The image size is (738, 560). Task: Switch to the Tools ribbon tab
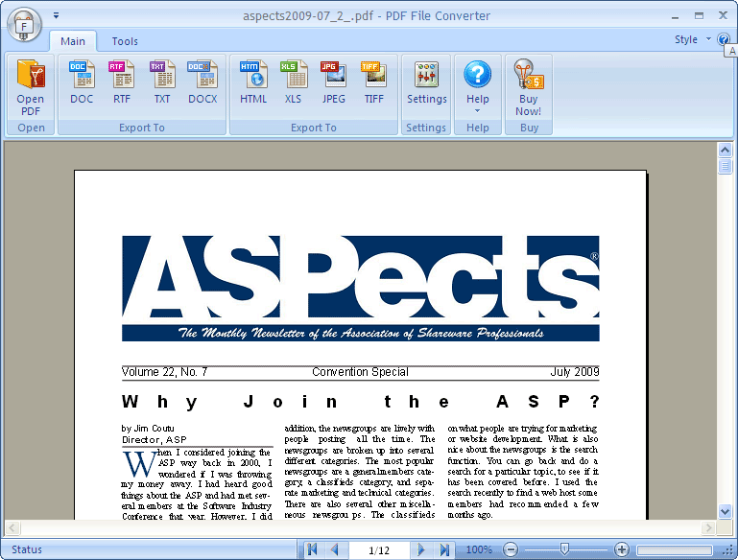125,41
